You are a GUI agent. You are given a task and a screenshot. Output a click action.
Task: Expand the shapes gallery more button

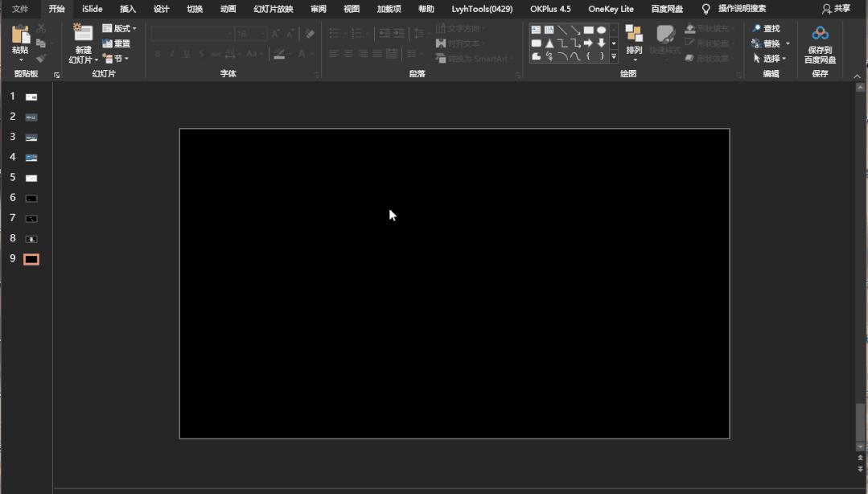[614, 56]
